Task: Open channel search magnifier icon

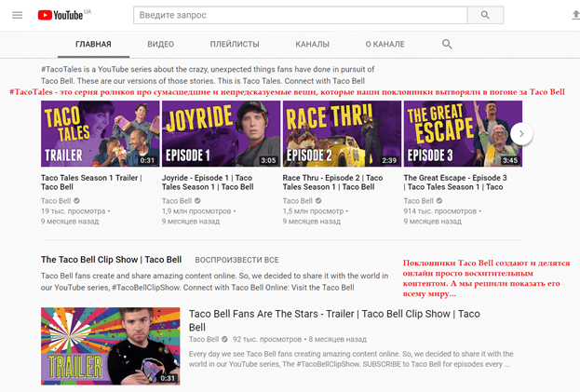Action: click(x=447, y=44)
